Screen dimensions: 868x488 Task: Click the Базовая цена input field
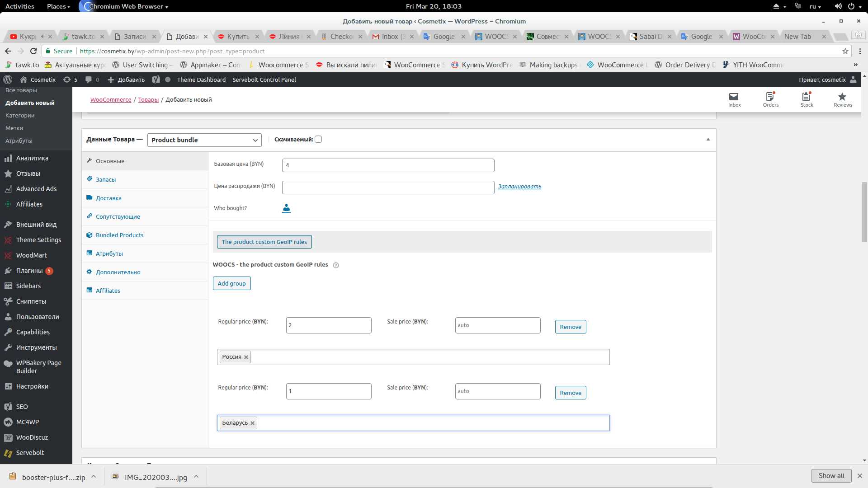(x=388, y=165)
